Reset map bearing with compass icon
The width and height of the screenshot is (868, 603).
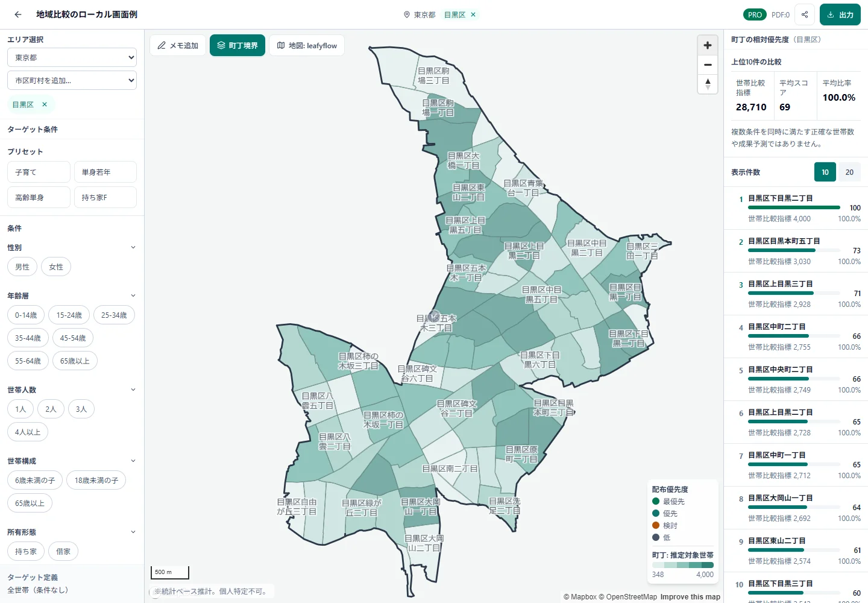[708, 84]
